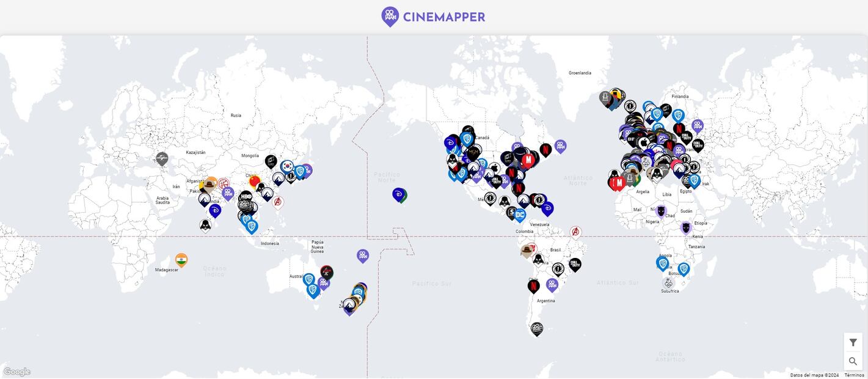Select India flag marker near Madagascar
The height and width of the screenshot is (379, 868).
tap(181, 259)
